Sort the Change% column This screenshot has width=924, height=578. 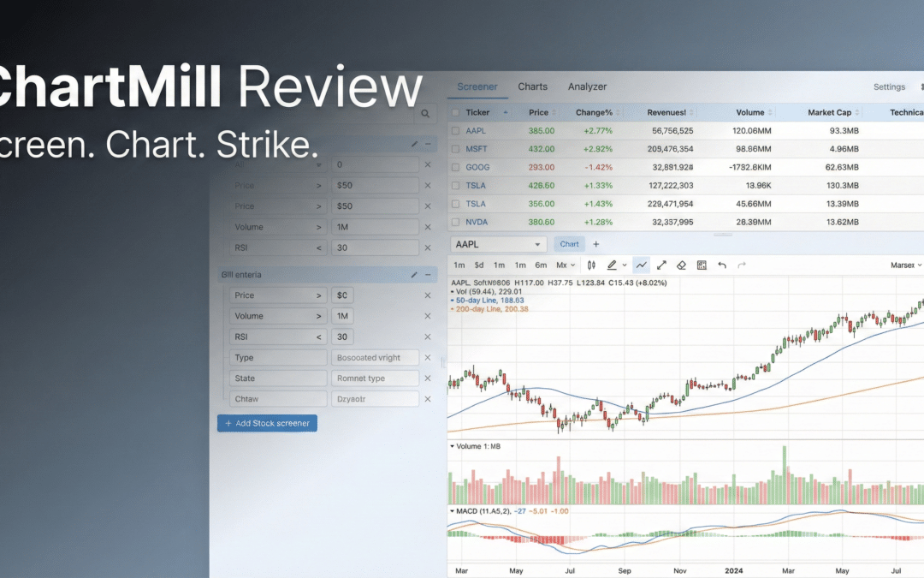pos(618,113)
